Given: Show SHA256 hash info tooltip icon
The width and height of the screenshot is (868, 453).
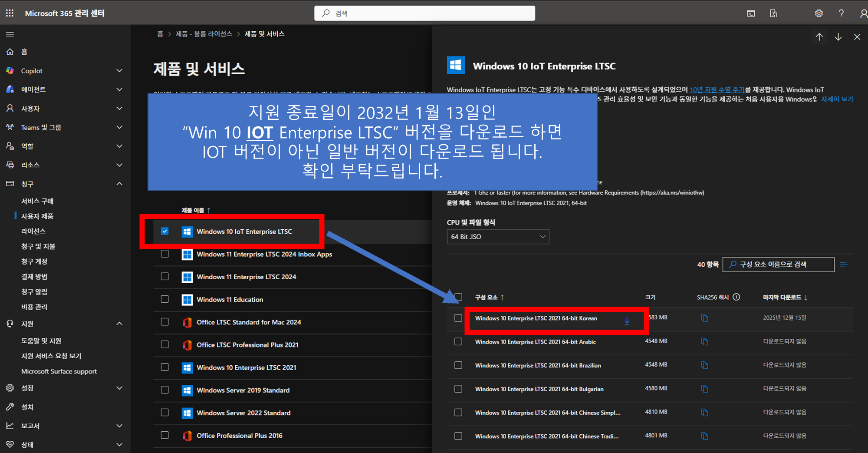Looking at the screenshot, I should pos(736,297).
